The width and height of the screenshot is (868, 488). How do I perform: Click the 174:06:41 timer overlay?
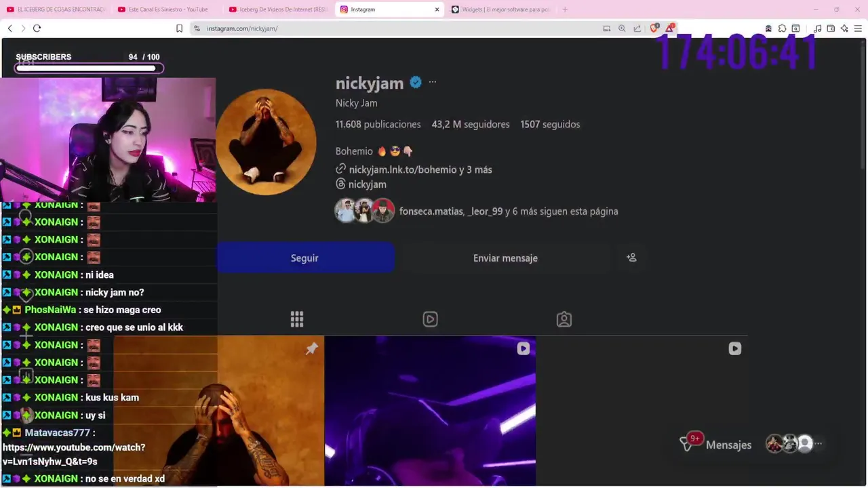point(737,53)
